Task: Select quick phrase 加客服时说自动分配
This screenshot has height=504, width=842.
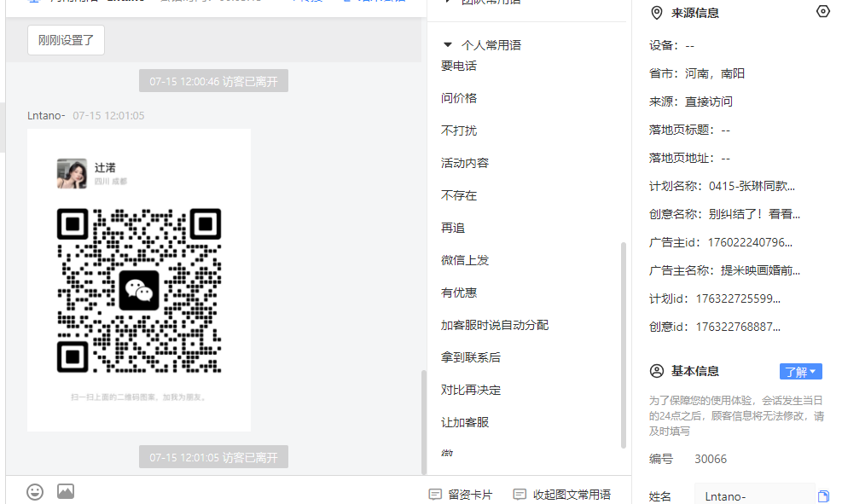Action: coord(495,325)
